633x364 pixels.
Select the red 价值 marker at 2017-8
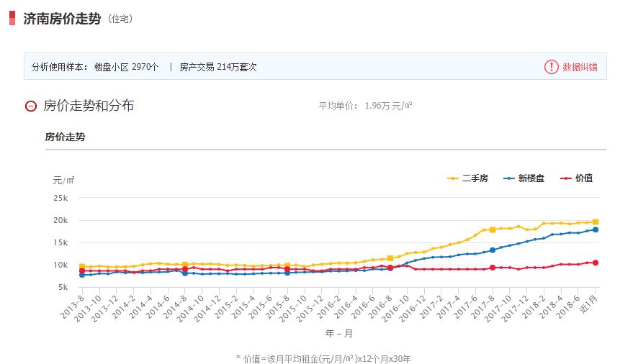493,268
